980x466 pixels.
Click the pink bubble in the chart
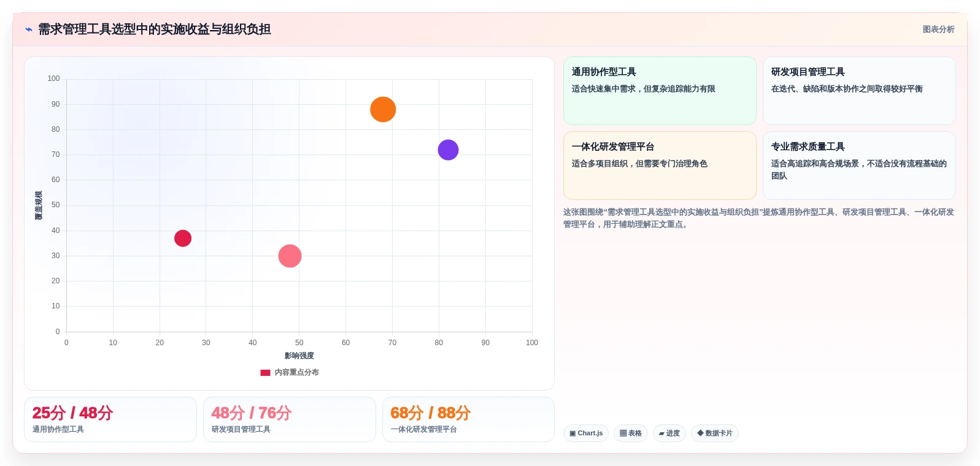(x=290, y=256)
